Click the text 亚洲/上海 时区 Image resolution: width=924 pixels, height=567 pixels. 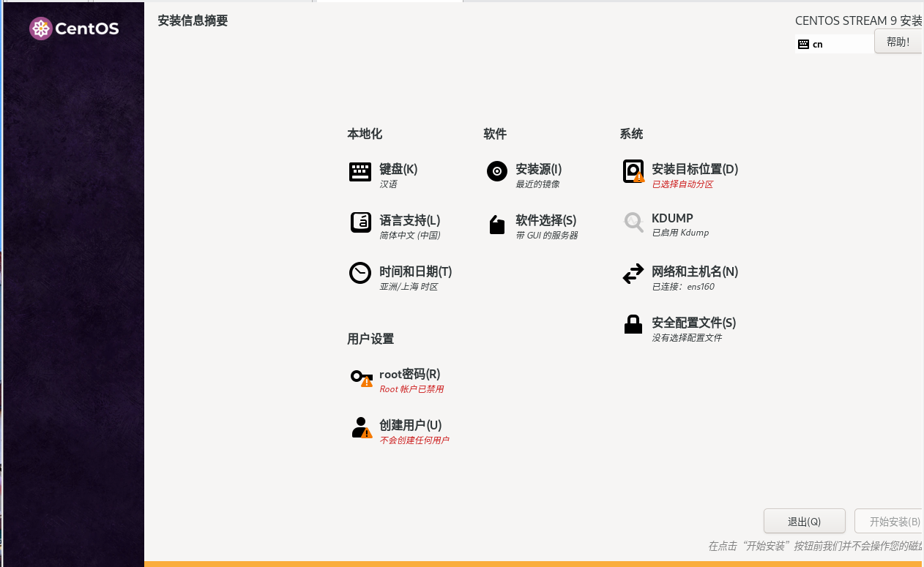(409, 287)
